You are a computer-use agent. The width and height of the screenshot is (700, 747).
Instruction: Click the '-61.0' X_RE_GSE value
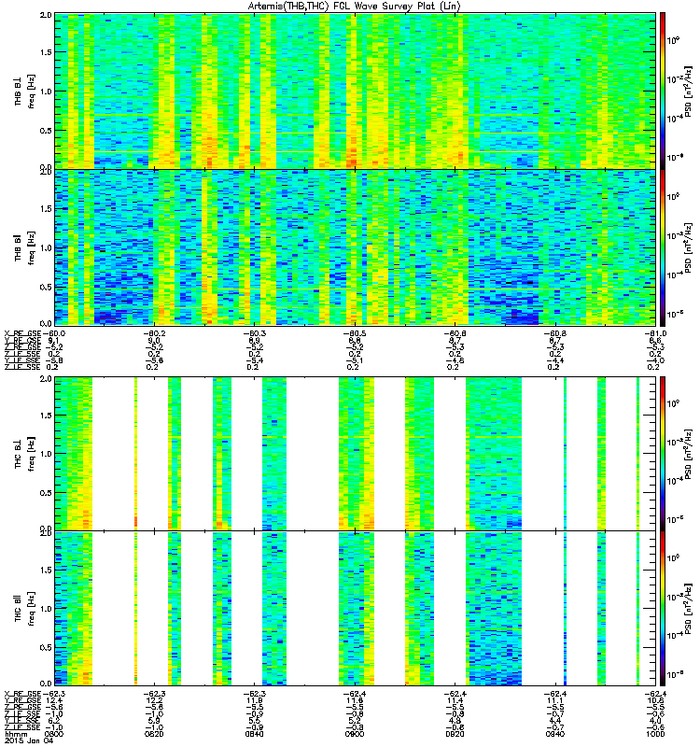click(655, 333)
